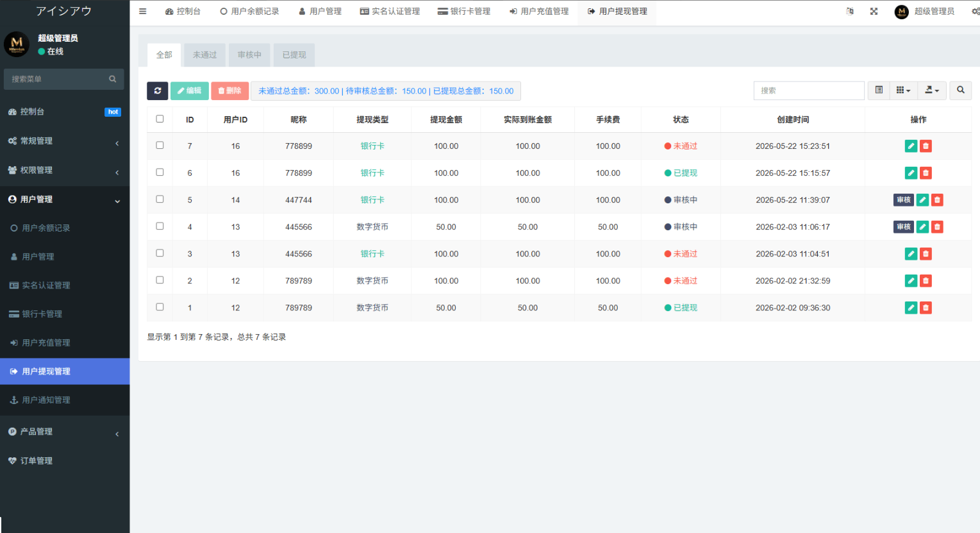Open 实名认证管理 in the sidebar
This screenshot has height=533, width=980.
coord(65,285)
